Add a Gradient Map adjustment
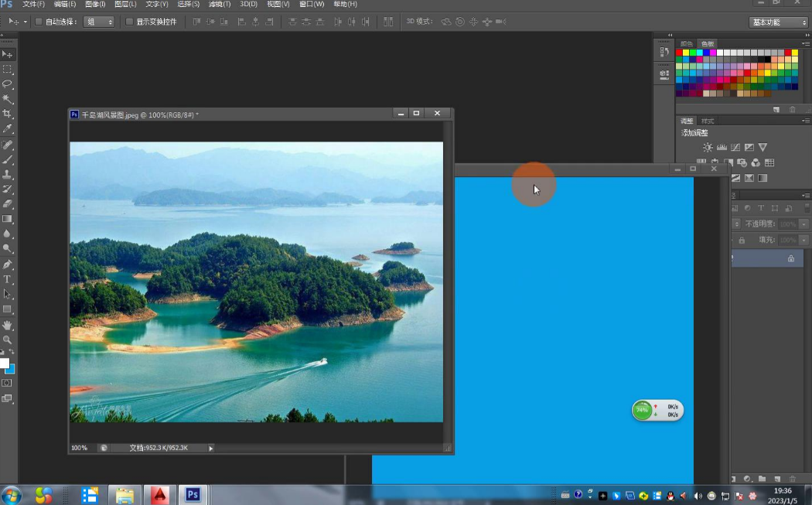Screen dimensions: 812x505 [763, 178]
